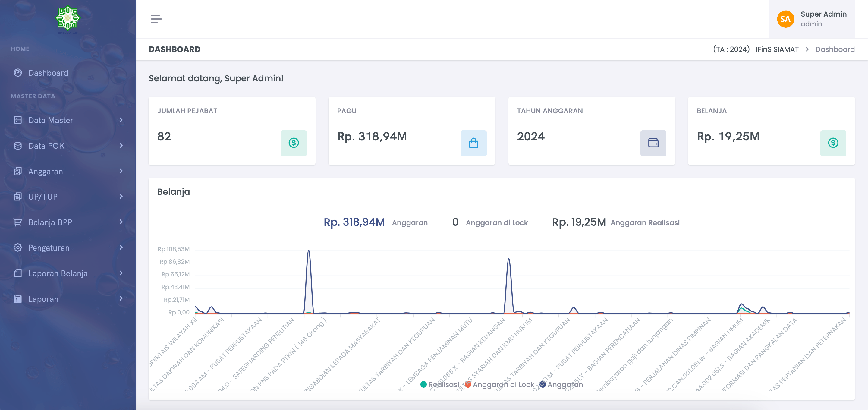
Task: Open the Pengaturan menu item
Action: tap(68, 248)
